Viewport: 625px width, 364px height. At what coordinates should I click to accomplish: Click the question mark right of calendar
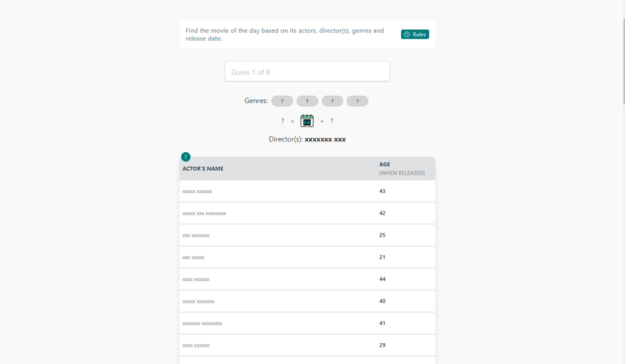(x=331, y=121)
